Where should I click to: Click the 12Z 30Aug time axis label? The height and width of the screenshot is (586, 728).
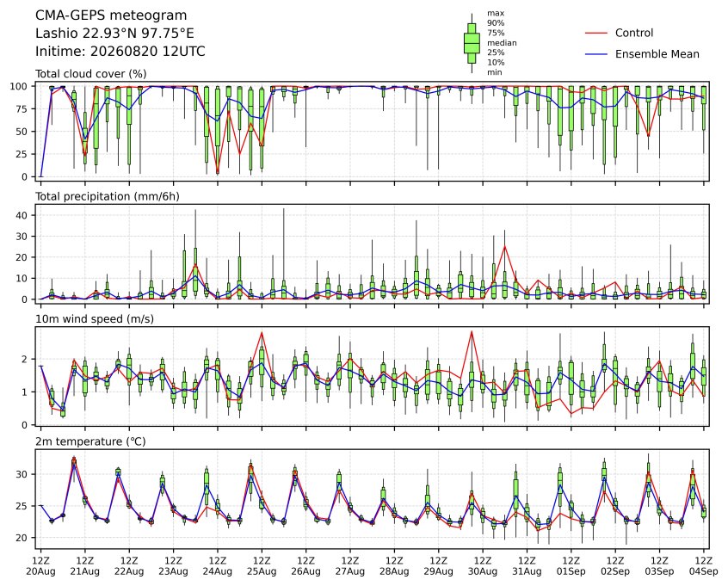(x=483, y=566)
